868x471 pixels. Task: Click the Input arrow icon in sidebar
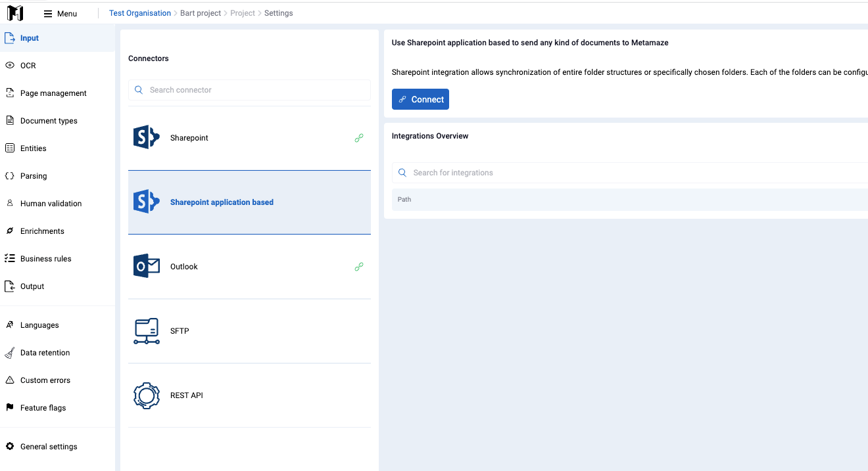point(10,38)
